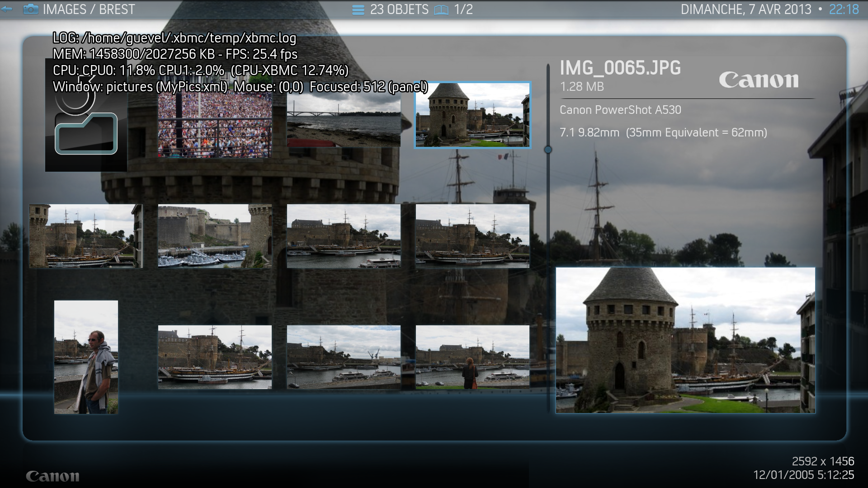This screenshot has height=488, width=868.
Task: Click the 23 OBJETS count label
Action: click(x=399, y=9)
